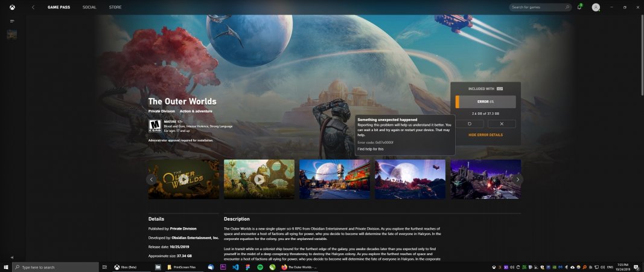Screen dimensions: 644x272
Task: Select Xbox (Beta) taskbar button
Action: (130, 267)
